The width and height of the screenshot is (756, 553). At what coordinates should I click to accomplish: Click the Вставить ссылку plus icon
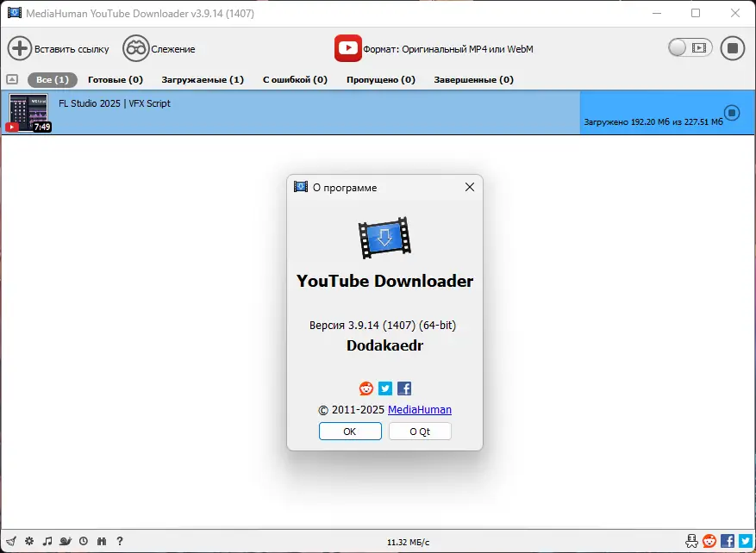tap(20, 48)
